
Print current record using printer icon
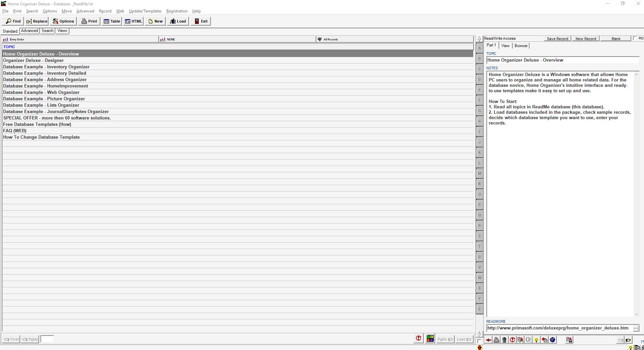coord(496,340)
